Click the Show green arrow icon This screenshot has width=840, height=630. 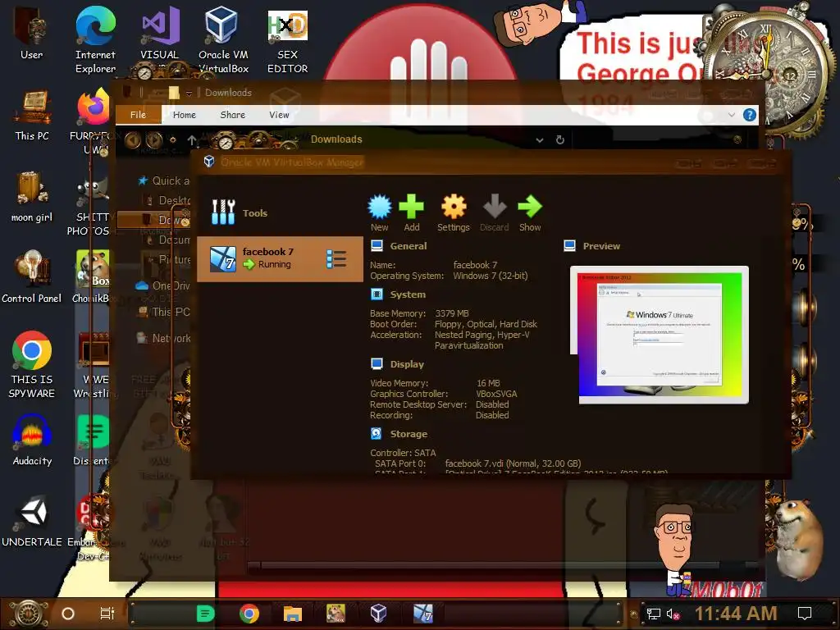[x=530, y=208]
